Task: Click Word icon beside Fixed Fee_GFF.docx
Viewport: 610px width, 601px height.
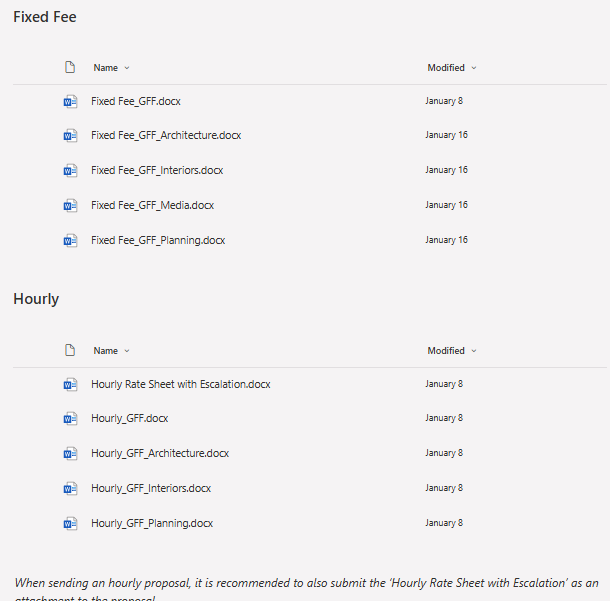Action: tap(70, 102)
